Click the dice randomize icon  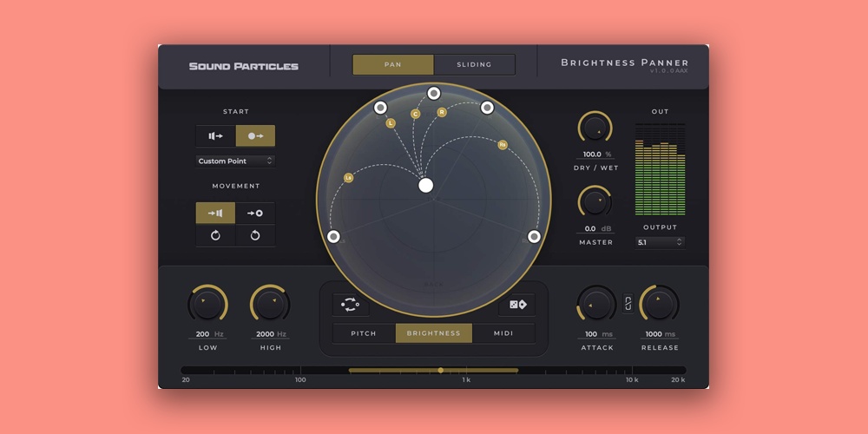point(516,305)
